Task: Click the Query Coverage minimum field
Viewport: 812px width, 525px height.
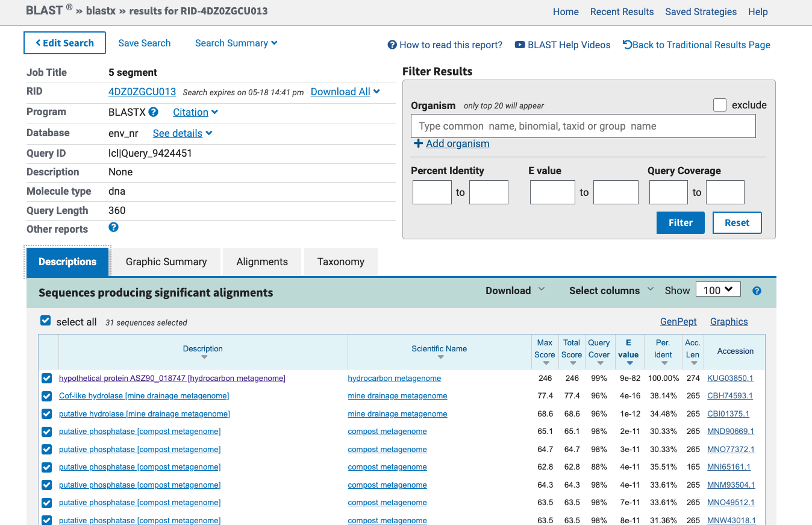Action: pos(668,192)
